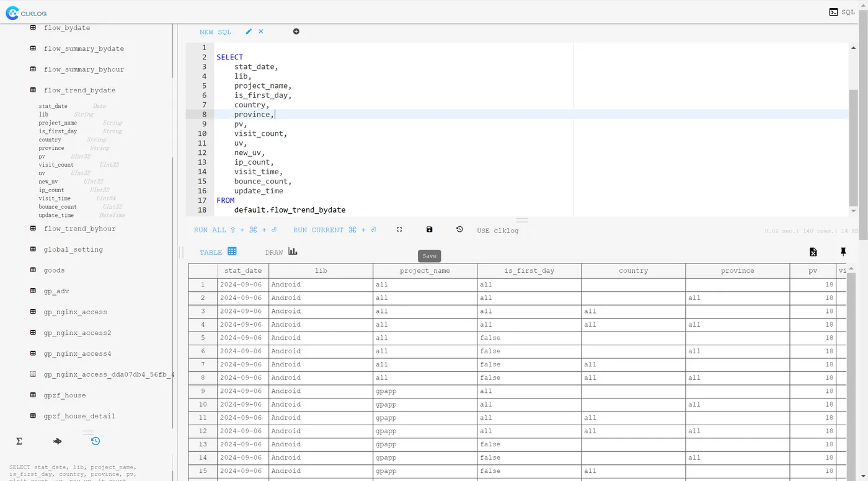Viewport: 868px width, 481px height.
Task: Select stat_date column in sidebar schema
Action: tap(53, 107)
